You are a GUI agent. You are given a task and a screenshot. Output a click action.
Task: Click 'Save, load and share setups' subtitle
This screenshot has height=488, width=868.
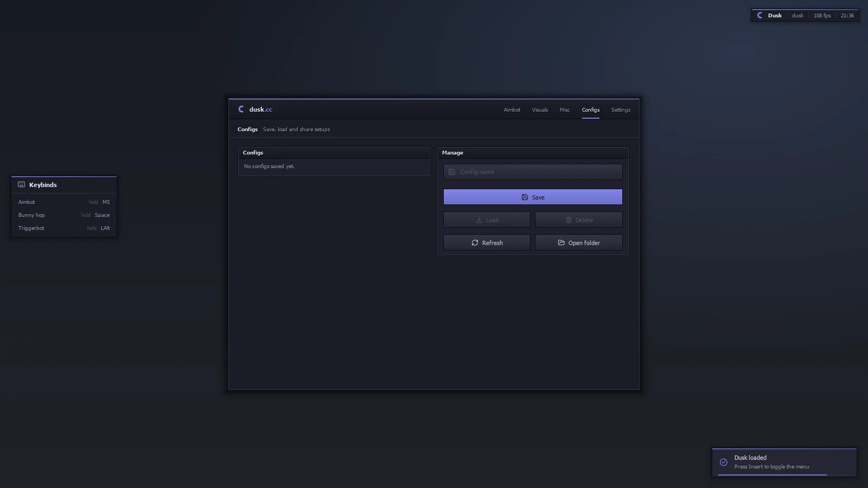(x=296, y=130)
